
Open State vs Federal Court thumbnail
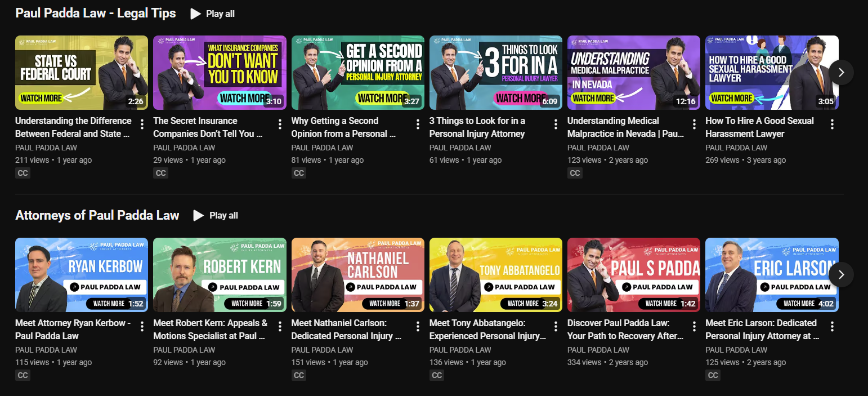click(x=82, y=73)
